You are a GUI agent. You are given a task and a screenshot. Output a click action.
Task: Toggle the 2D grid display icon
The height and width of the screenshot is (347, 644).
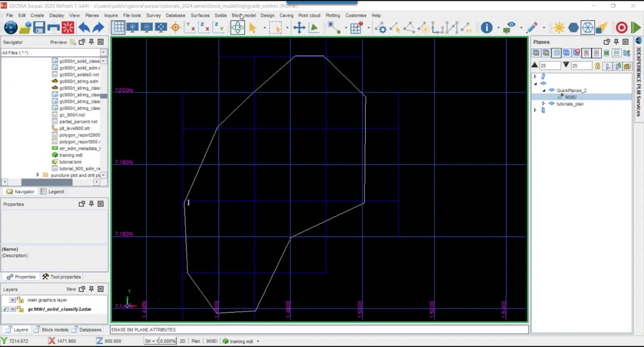(118, 28)
